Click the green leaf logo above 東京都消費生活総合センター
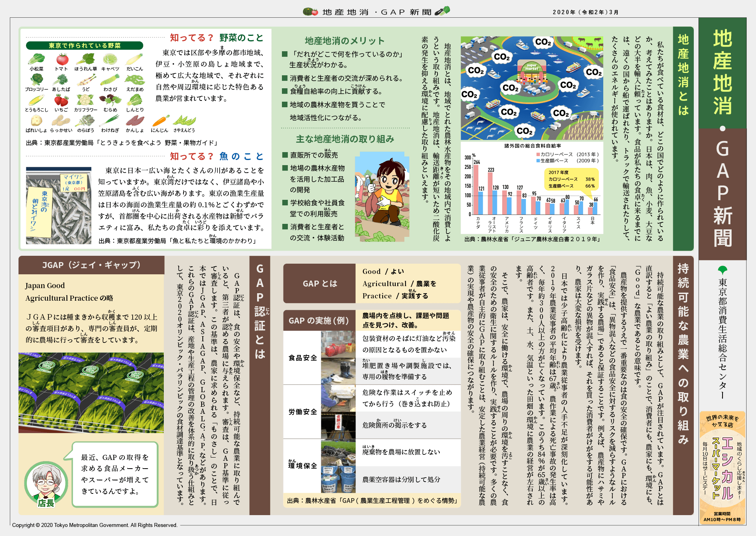756x536 pixels. click(x=723, y=270)
